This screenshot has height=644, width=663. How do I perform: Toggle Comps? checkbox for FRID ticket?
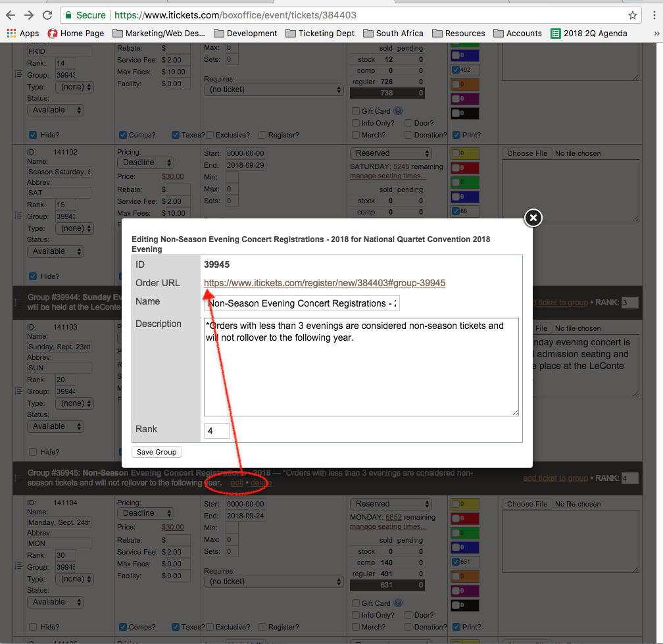pos(122,135)
